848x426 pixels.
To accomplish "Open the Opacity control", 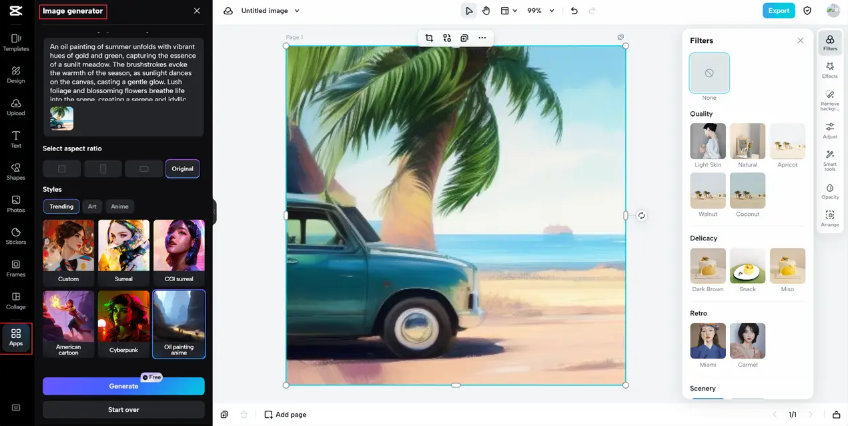I will [830, 191].
